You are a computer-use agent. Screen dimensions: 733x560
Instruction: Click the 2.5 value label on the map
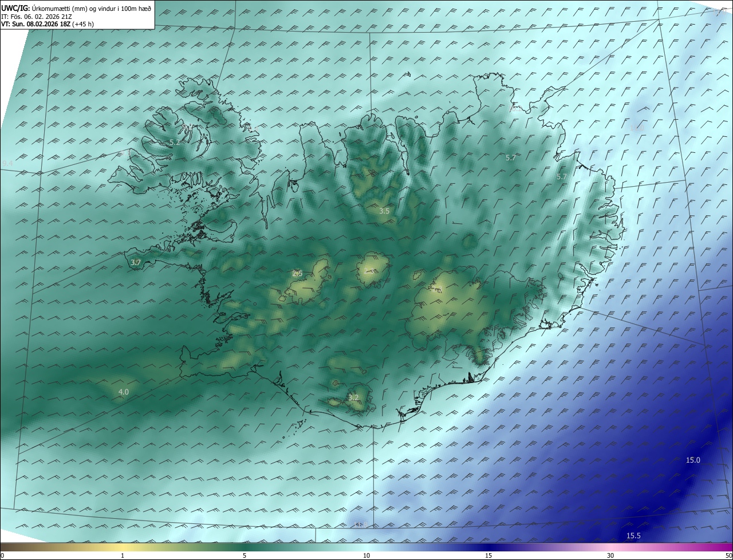(x=297, y=274)
